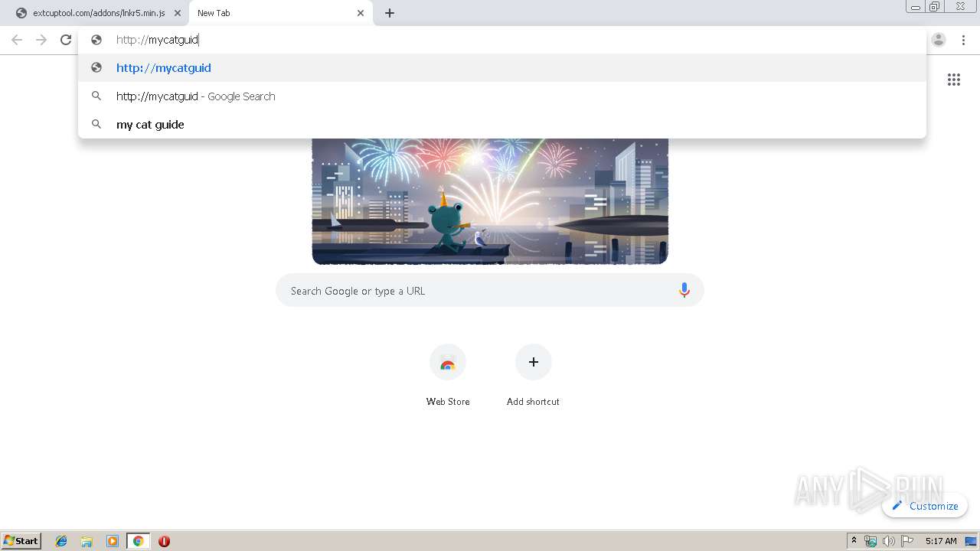The height and width of the screenshot is (551, 980).
Task: Switch to the extcuptool.com tab
Action: (98, 13)
